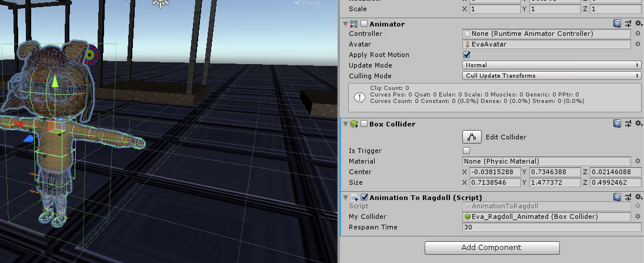Image resolution: width=644 pixels, height=263 pixels.
Task: Open Box Collider help reference icon
Action: pyautogui.click(x=617, y=124)
